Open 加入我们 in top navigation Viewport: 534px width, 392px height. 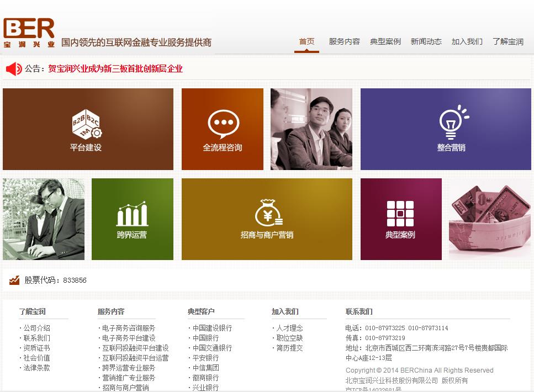(467, 41)
